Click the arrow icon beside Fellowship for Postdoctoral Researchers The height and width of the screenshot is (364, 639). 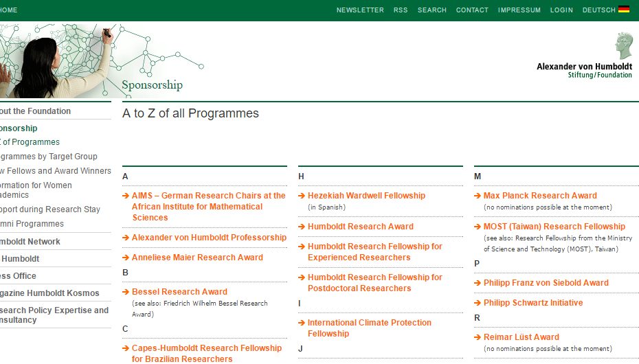pos(302,277)
